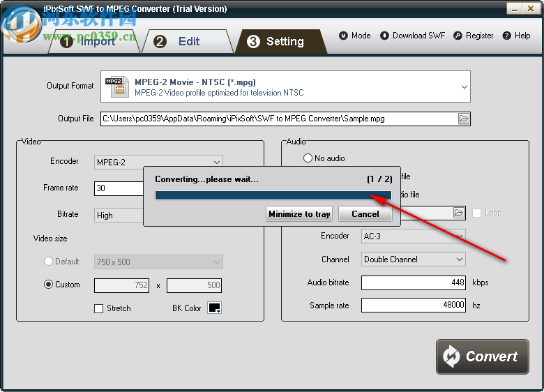This screenshot has height=392, width=544.
Task: Select the Default video size radio
Action: (x=48, y=262)
